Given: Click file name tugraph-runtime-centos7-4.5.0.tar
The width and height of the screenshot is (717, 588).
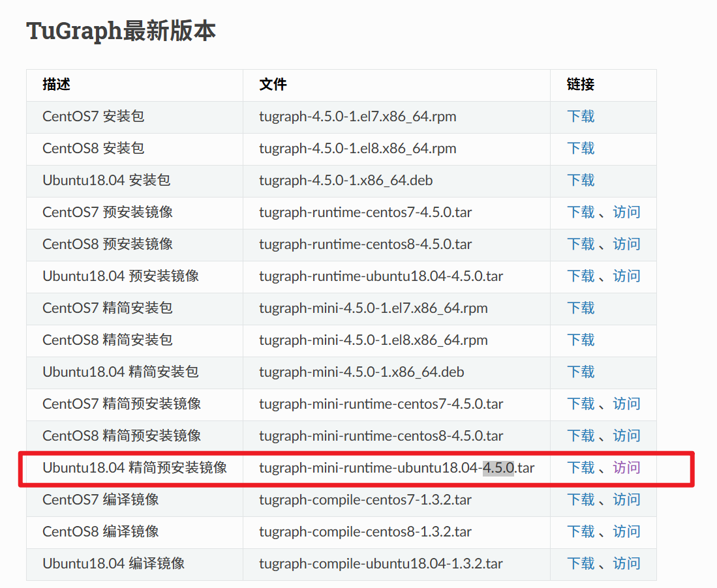Looking at the screenshot, I should coord(365,213).
